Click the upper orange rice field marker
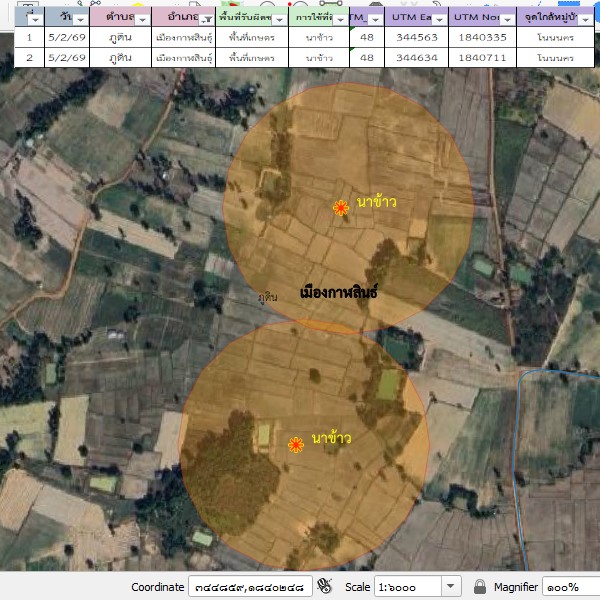 [341, 208]
